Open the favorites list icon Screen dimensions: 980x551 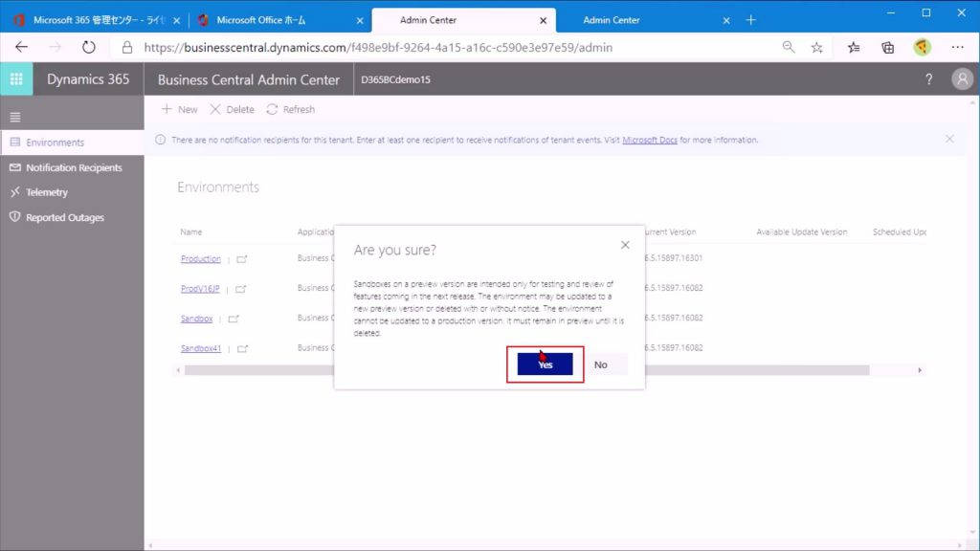(x=854, y=48)
